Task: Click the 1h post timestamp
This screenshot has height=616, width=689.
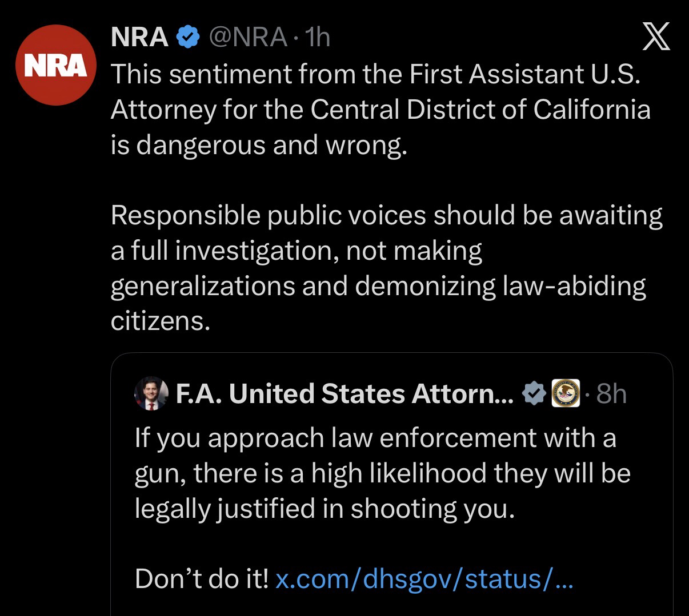Action: (x=318, y=38)
